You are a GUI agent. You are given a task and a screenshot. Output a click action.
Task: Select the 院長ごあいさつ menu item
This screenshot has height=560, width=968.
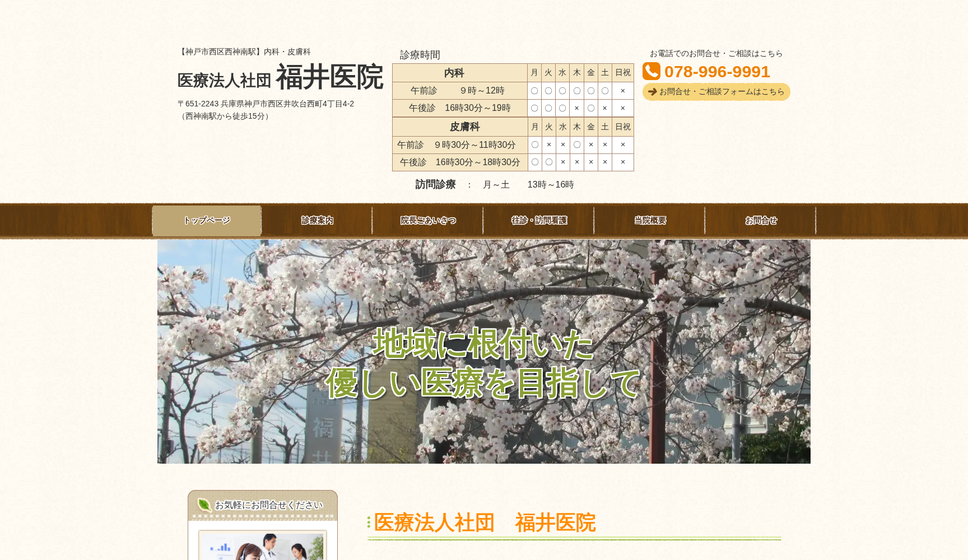coord(427,220)
